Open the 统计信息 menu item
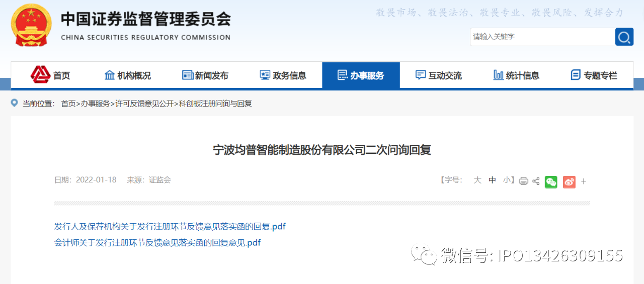 [516, 75]
